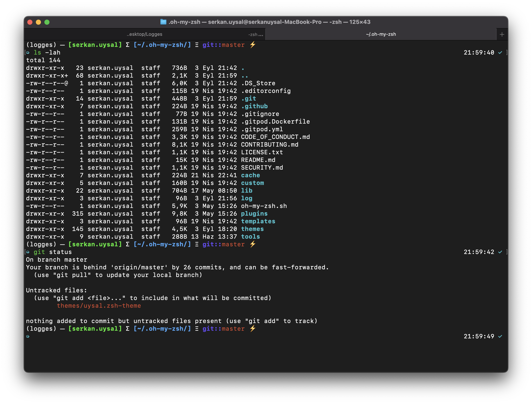Click the 315 link count for plugins
This screenshot has width=532, height=404.
point(78,214)
